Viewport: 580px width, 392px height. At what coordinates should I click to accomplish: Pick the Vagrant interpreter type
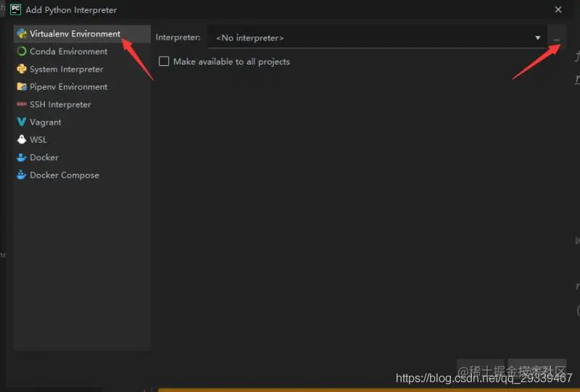pos(82,122)
